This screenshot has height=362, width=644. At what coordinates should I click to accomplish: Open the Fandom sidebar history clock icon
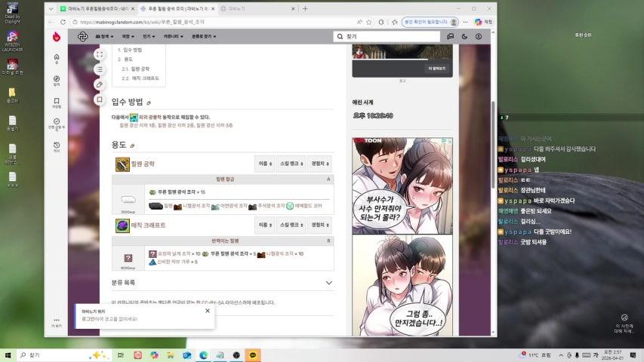click(x=57, y=146)
